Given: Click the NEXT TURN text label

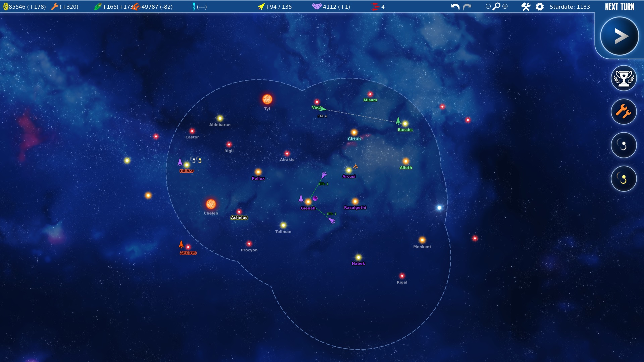Looking at the screenshot, I should click(619, 7).
